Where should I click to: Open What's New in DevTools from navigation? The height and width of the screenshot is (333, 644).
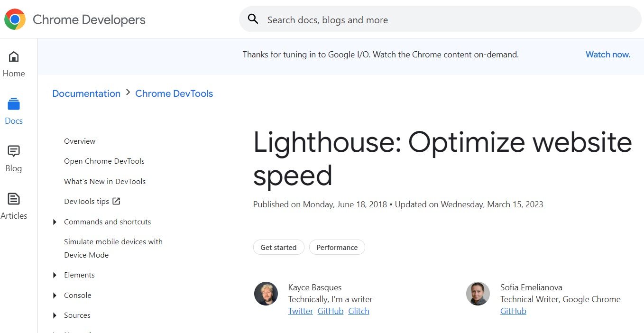click(x=104, y=181)
